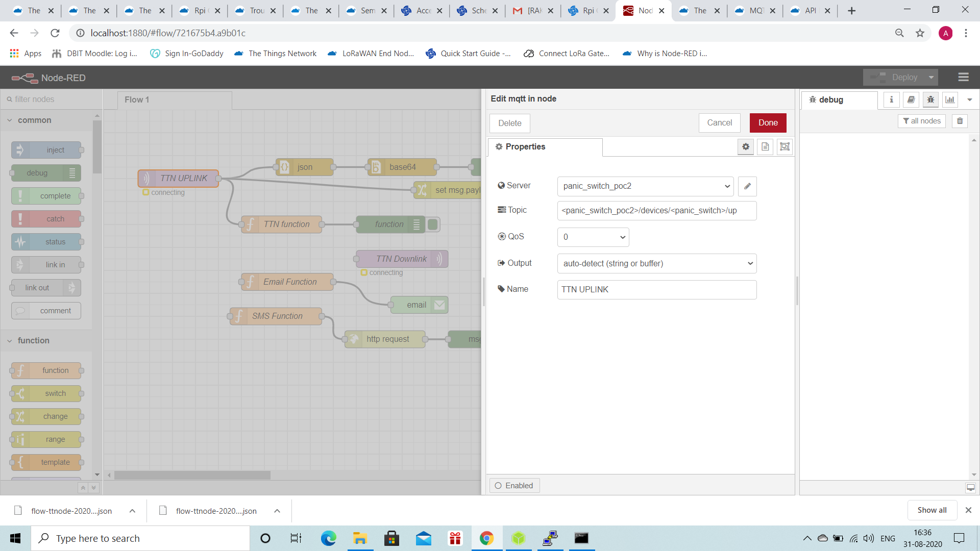Image resolution: width=980 pixels, height=551 pixels.
Task: Select the switch node in palette
Action: (46, 393)
